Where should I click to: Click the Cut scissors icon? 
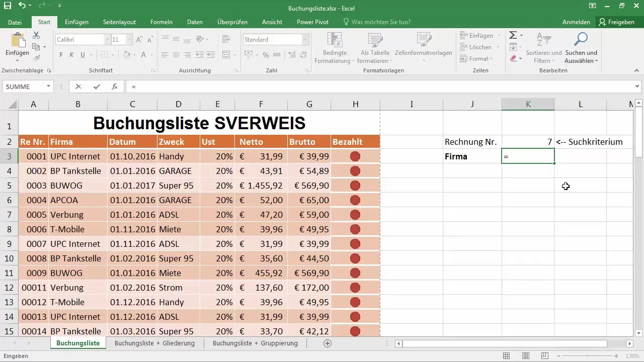[x=36, y=35]
